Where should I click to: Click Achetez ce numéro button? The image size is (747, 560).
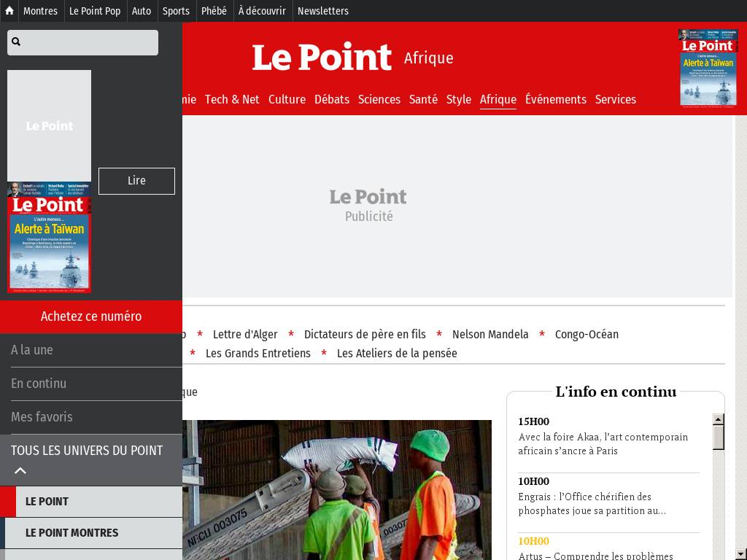91,316
